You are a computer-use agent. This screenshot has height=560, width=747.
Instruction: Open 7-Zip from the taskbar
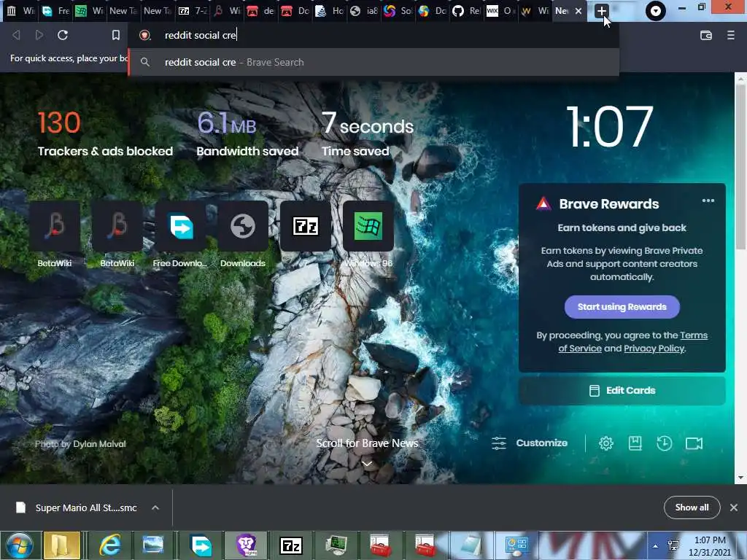point(291,545)
